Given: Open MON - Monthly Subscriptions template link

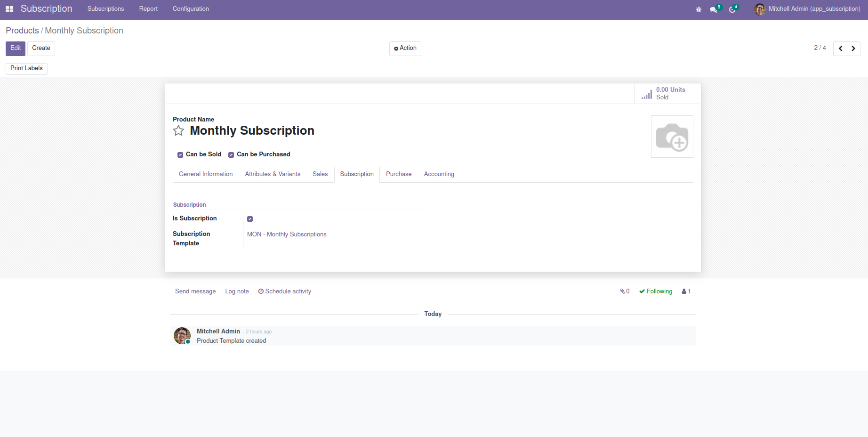Looking at the screenshot, I should (x=287, y=235).
